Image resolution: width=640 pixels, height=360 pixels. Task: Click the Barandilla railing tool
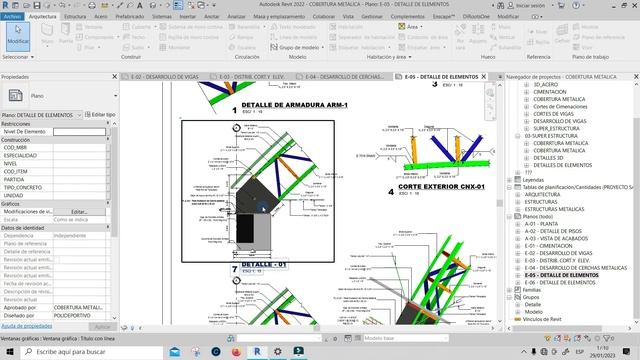tap(245, 27)
